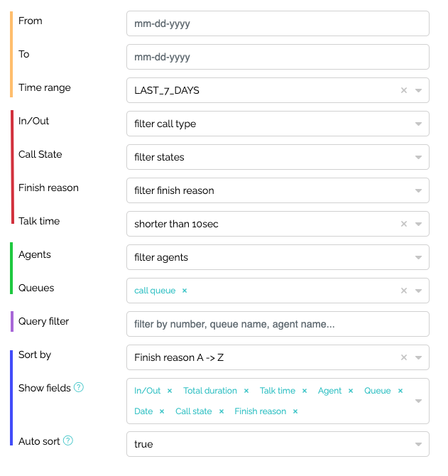This screenshot has height=476, width=448.
Task: Click the To date input field
Action: (278, 57)
